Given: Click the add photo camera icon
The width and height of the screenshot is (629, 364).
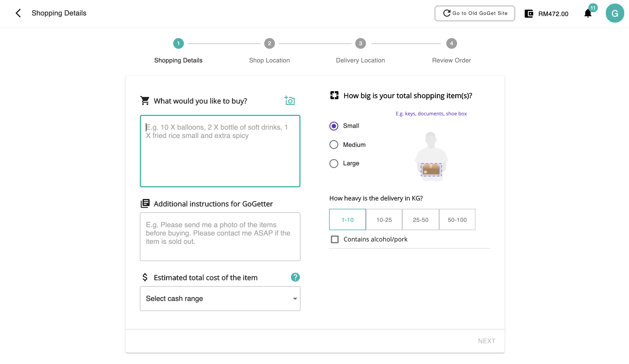Looking at the screenshot, I should [290, 101].
